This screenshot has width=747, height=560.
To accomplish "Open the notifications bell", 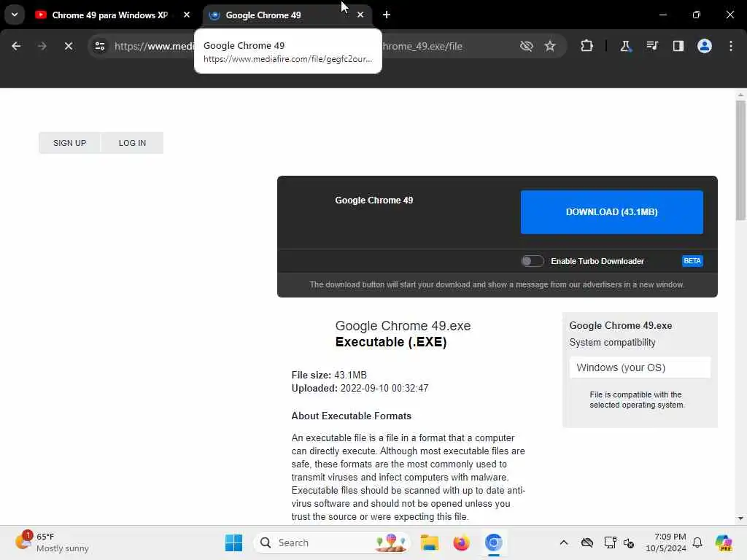I will click(x=697, y=542).
